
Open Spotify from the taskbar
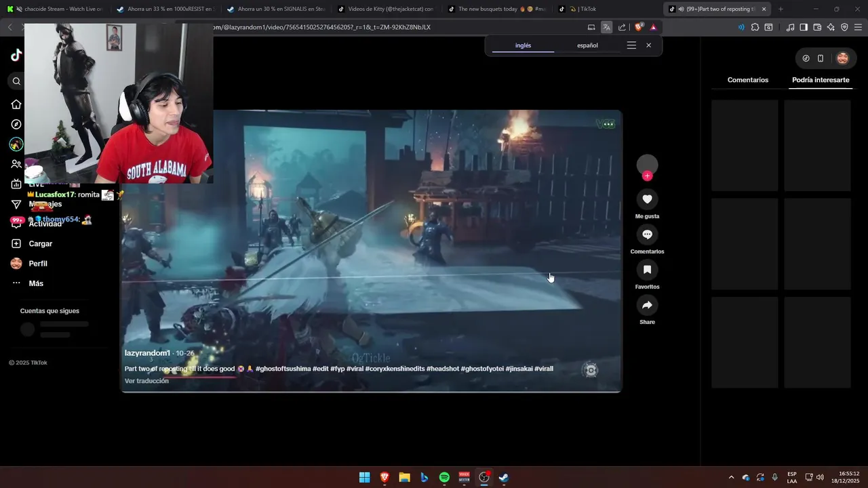click(x=444, y=477)
